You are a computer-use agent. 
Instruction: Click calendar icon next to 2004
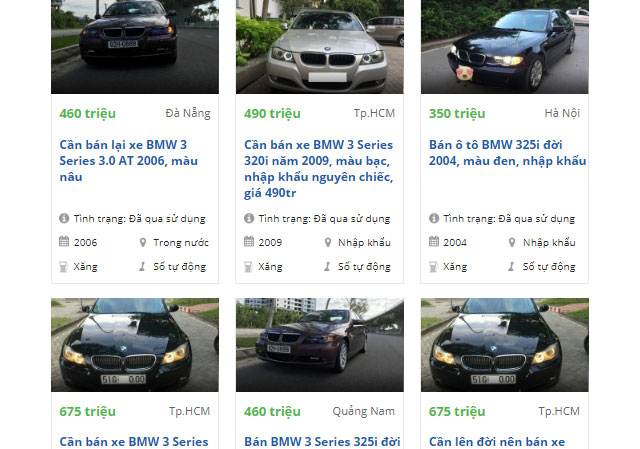click(x=434, y=242)
